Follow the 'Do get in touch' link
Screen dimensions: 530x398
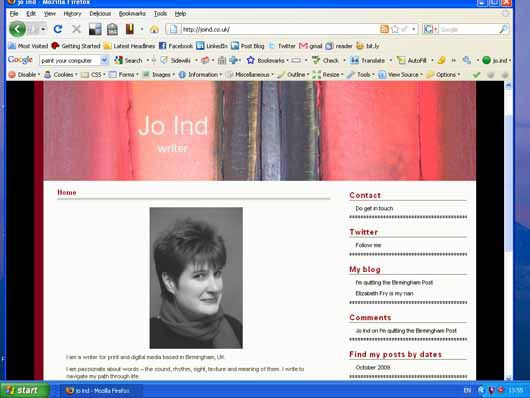tap(374, 208)
